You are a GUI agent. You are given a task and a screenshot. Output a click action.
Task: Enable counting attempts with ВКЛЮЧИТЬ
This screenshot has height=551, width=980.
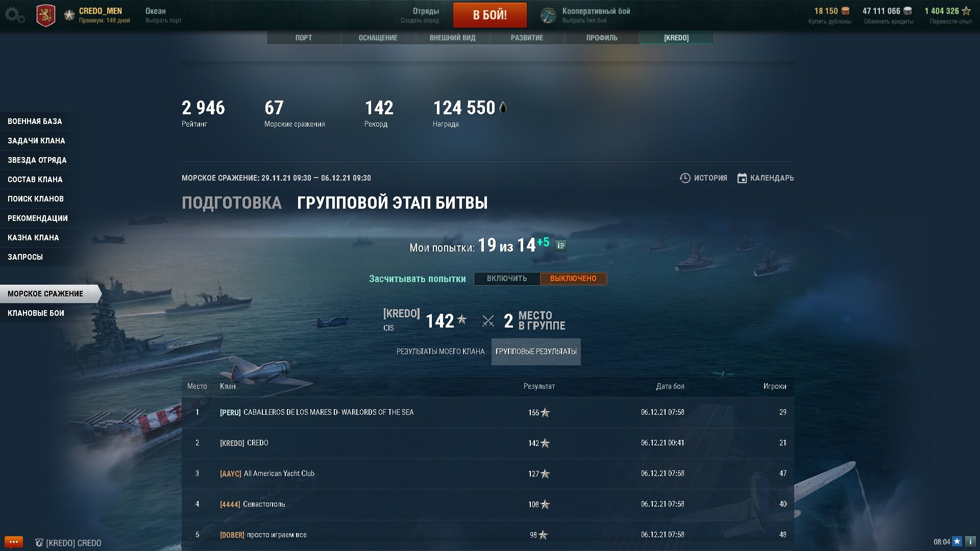(507, 279)
